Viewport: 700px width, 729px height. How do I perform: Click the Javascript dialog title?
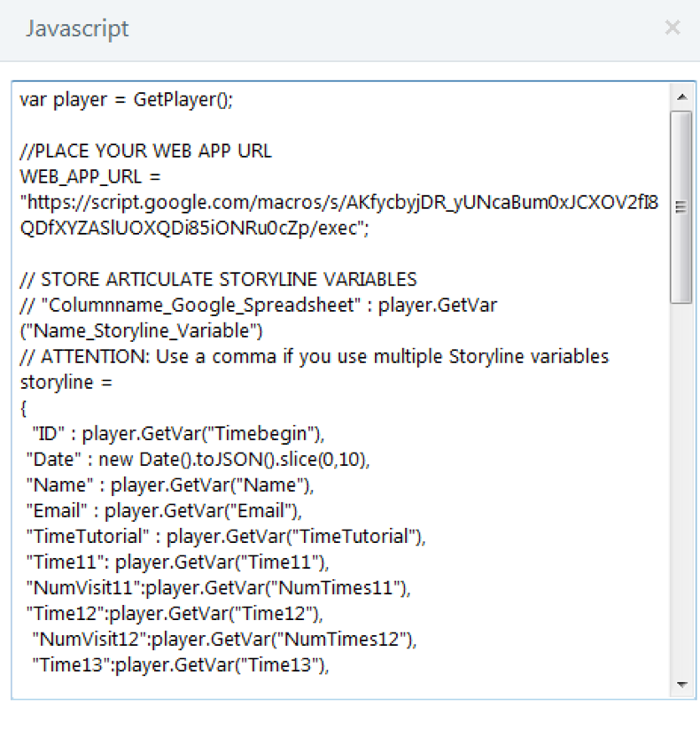coord(77,28)
